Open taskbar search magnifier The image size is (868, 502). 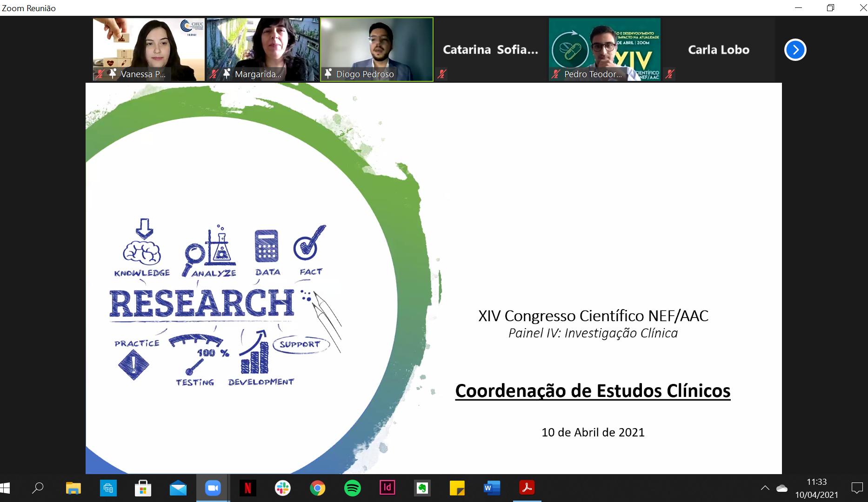[x=38, y=488]
